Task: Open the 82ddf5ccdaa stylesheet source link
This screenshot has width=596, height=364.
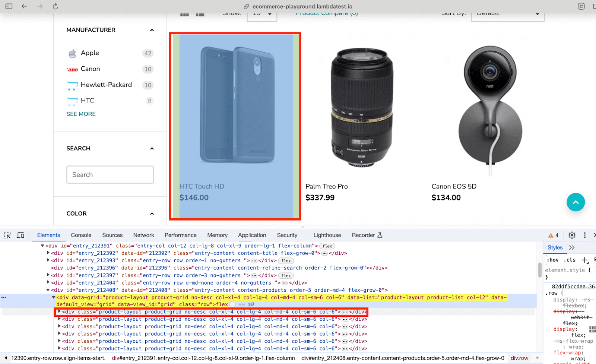Action: pos(573,287)
